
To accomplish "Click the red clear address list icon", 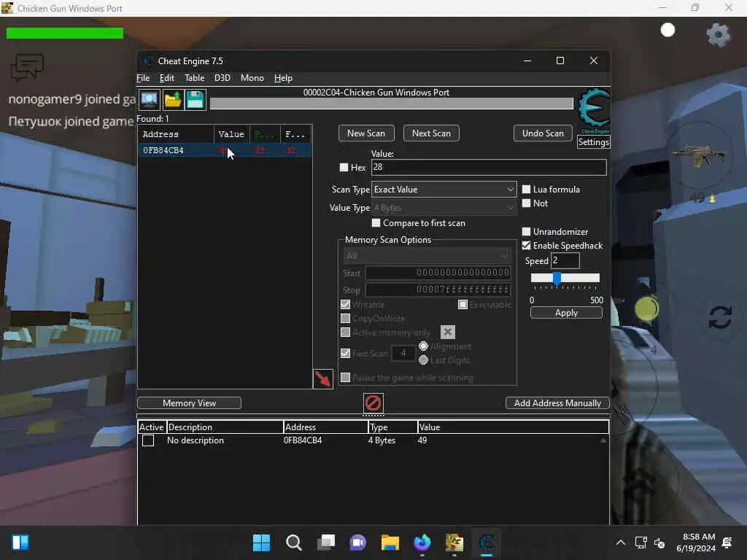I will tap(373, 402).
